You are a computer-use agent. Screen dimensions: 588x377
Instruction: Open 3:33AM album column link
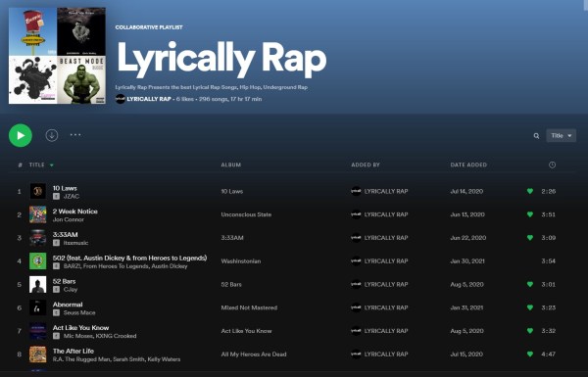coord(232,238)
